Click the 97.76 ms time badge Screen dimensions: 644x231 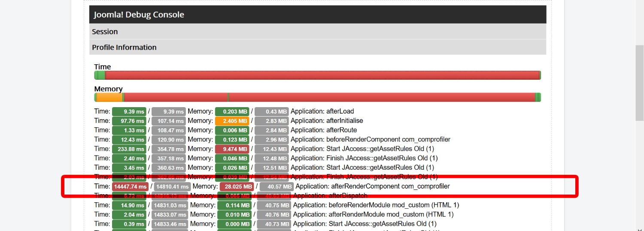pyautogui.click(x=129, y=121)
